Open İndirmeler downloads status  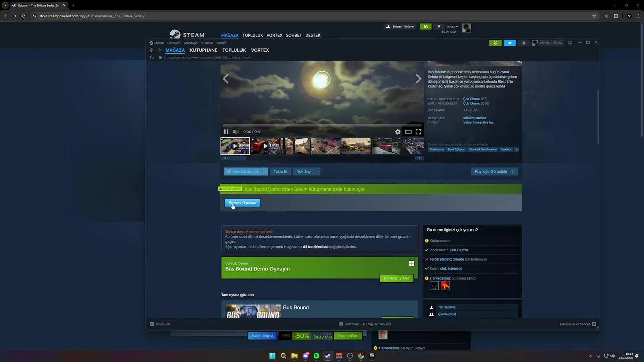click(365, 324)
